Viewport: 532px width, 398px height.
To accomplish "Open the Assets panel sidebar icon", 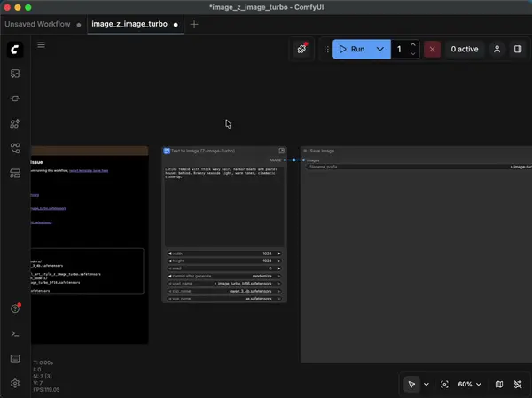I will pyautogui.click(x=15, y=74).
